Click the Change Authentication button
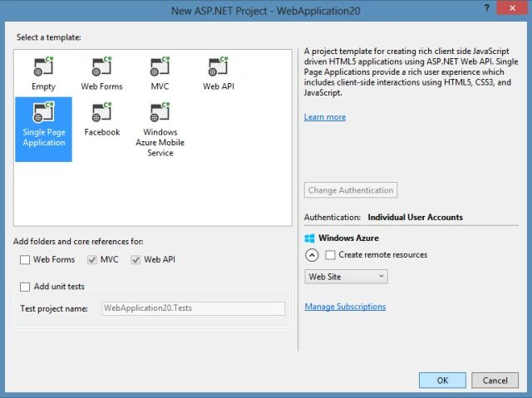 [351, 190]
